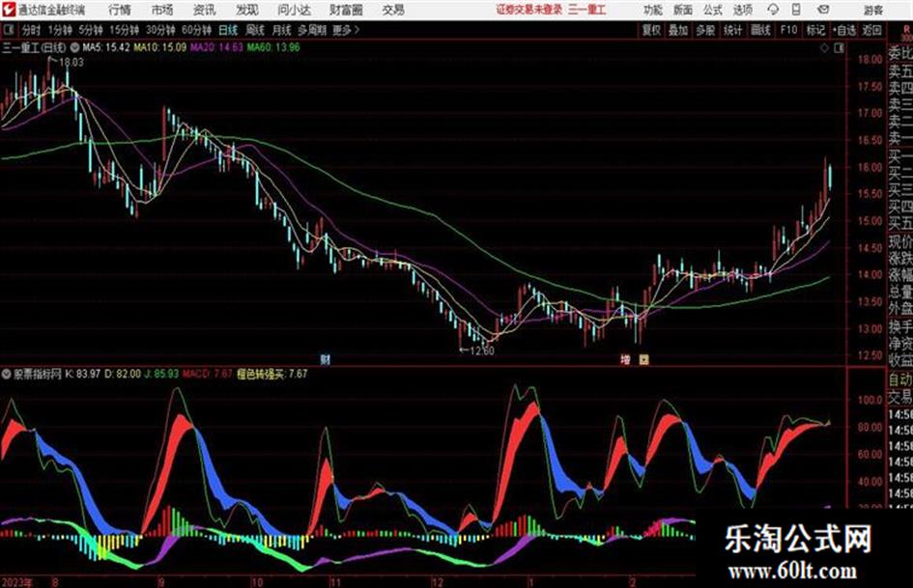Click the 多股 button

705,30
